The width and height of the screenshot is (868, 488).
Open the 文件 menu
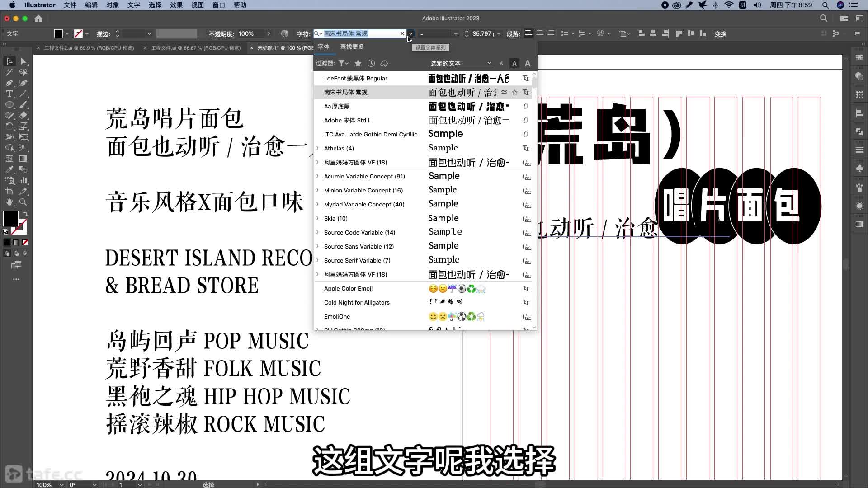(x=70, y=5)
